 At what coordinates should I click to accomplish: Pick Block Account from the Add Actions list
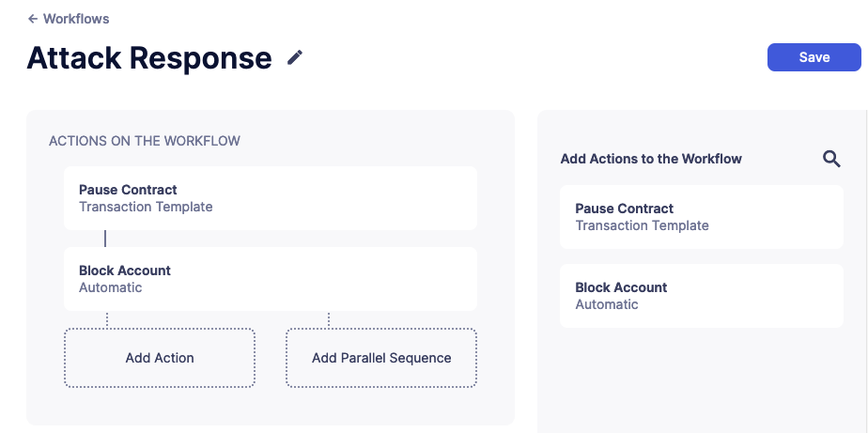[701, 296]
